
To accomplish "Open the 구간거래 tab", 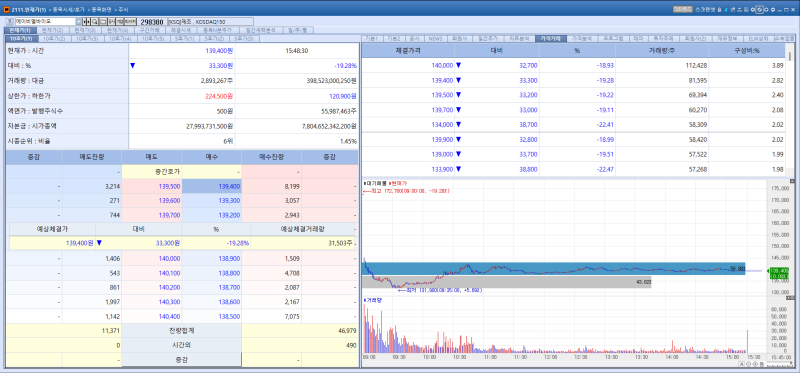I will click(x=150, y=30).
